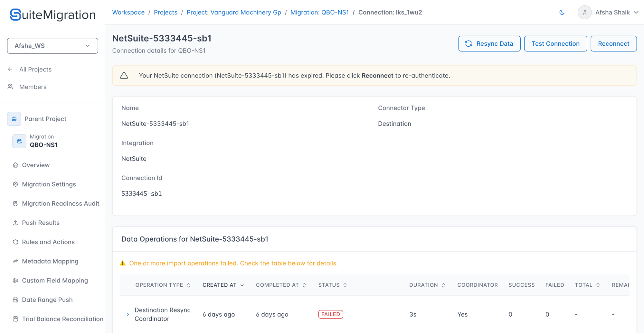Sort by Completed At column
This screenshot has width=644, height=333.
(x=281, y=285)
